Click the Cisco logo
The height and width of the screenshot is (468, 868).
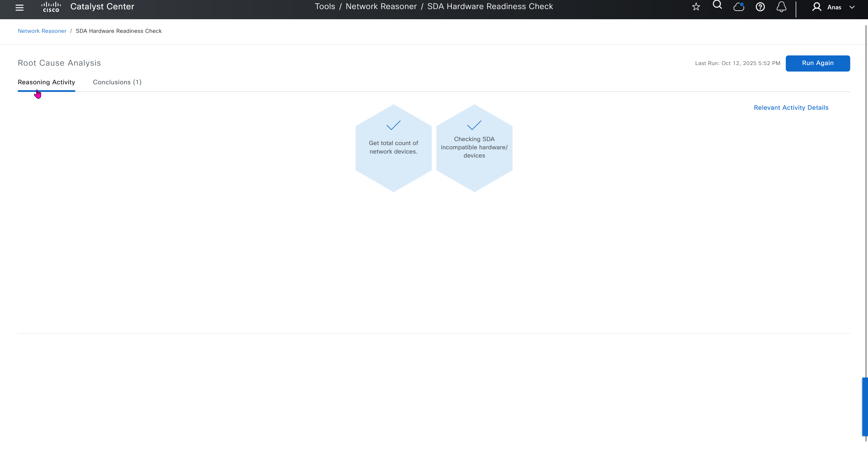click(x=51, y=7)
